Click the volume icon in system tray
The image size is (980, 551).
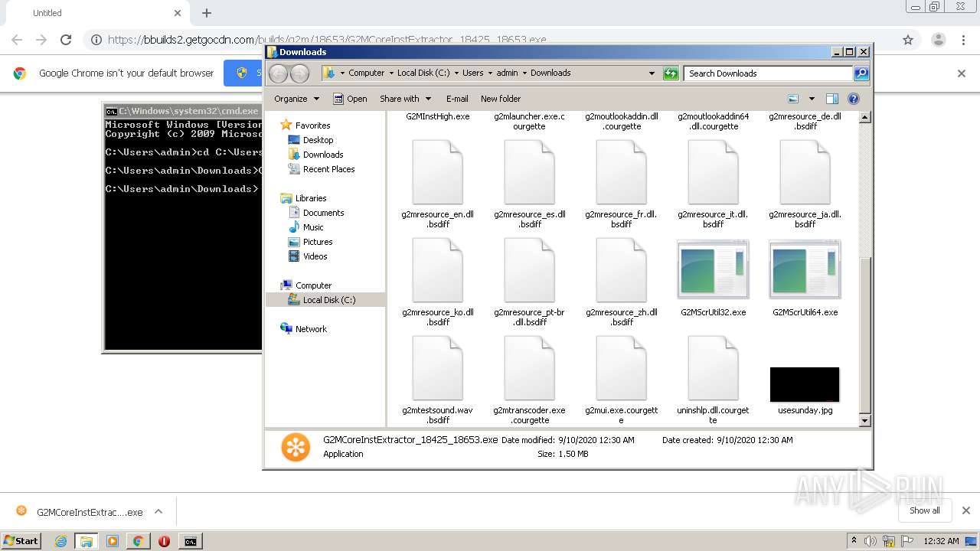tap(871, 541)
